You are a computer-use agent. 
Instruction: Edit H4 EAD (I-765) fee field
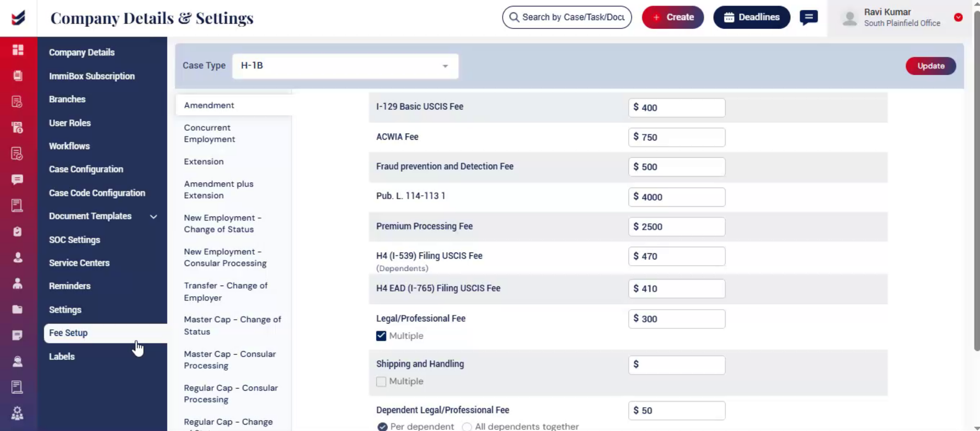click(x=677, y=288)
